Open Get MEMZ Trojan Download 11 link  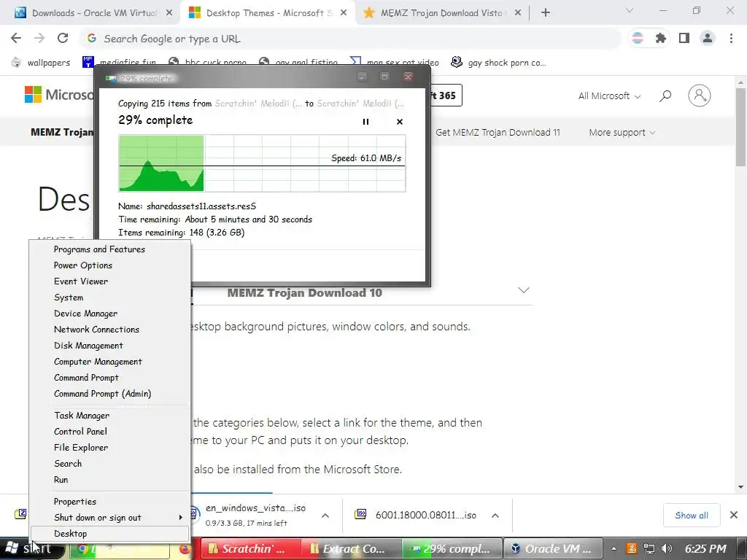coord(498,133)
